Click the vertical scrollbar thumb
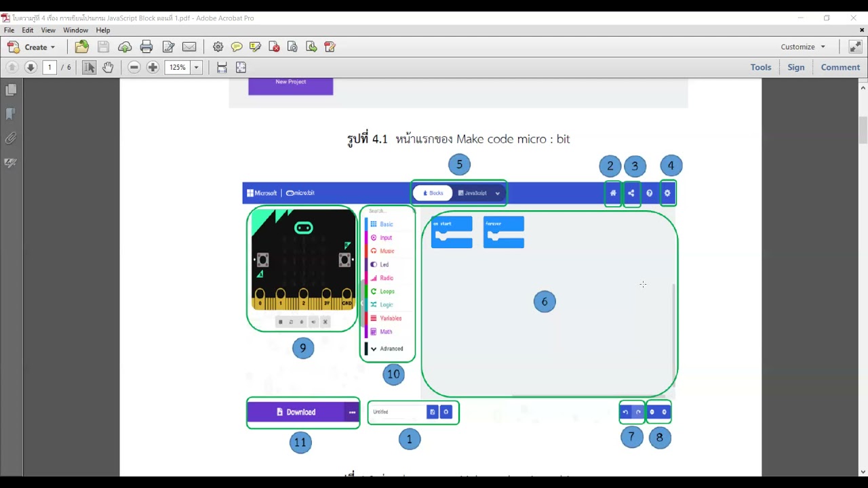The width and height of the screenshot is (868, 488). tap(863, 130)
